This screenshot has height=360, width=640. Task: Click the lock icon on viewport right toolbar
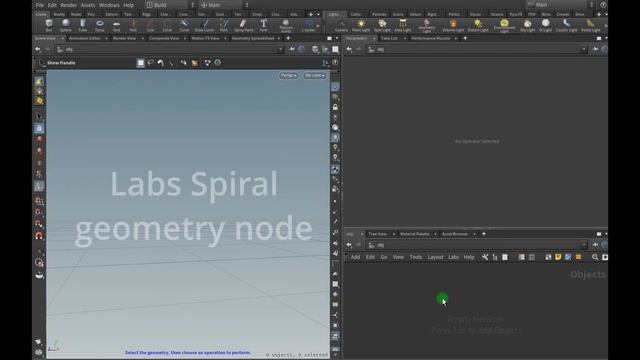coord(335,107)
